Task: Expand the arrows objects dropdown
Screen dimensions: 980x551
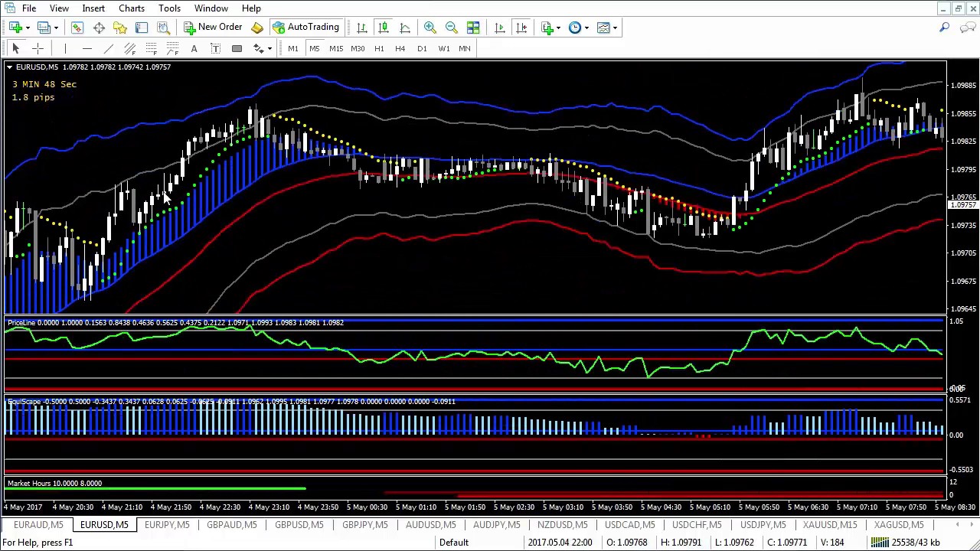Action: pos(269,49)
